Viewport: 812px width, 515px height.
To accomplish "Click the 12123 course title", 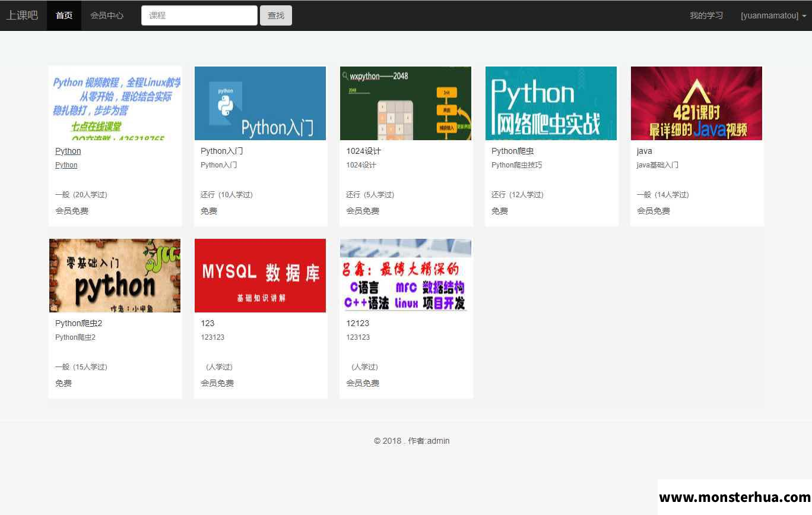I will click(x=358, y=323).
